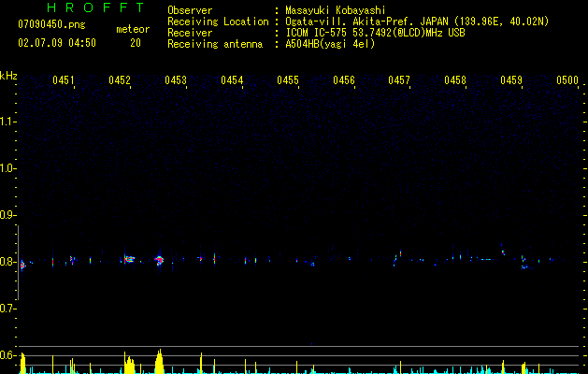Viewport: 588px width, 374px height.
Task: Click the 'Receiving antenna' label
Action: point(215,44)
